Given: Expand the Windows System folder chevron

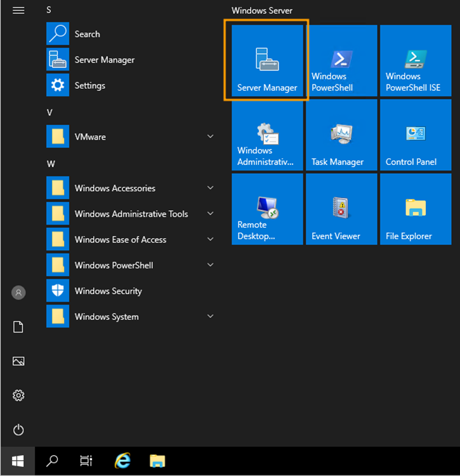Looking at the screenshot, I should click(x=210, y=316).
